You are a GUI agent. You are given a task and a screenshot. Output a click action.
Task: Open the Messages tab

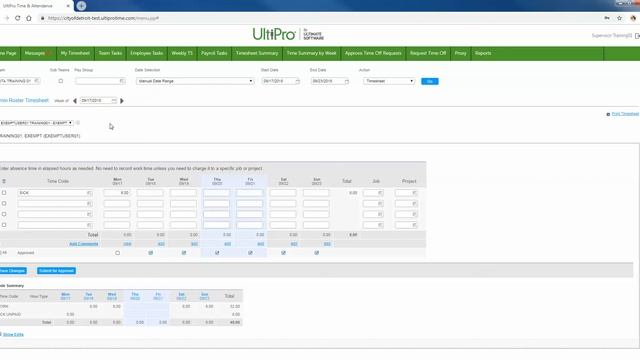point(38,53)
